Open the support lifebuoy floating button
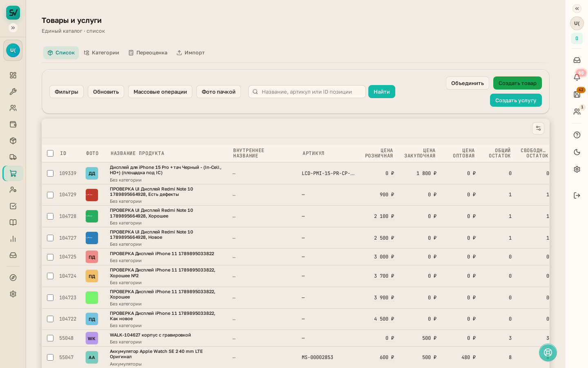 [548, 352]
